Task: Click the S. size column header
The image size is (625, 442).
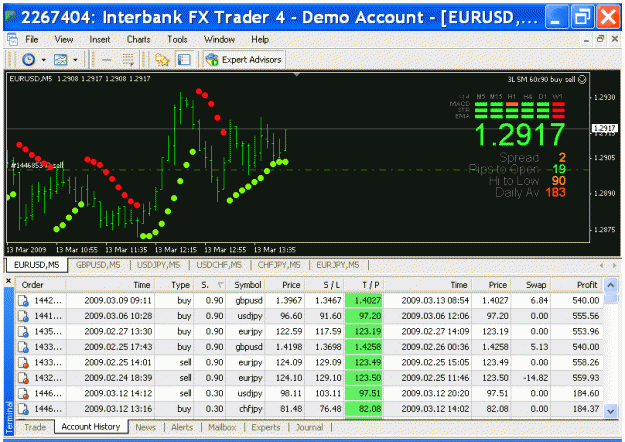Action: [x=210, y=285]
